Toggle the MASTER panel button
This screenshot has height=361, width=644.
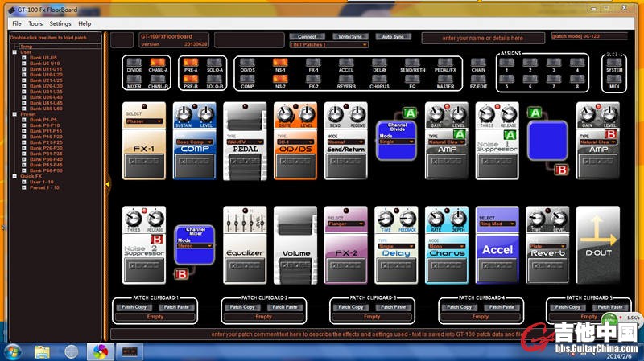tap(445, 79)
